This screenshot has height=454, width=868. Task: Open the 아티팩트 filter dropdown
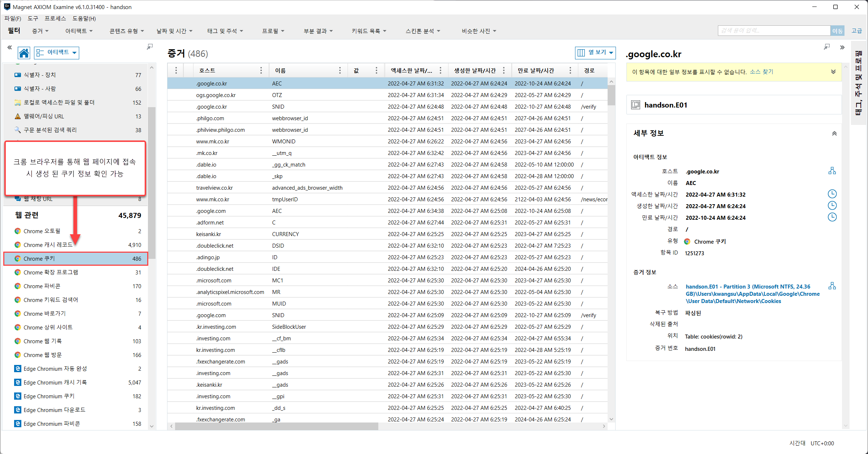(79, 31)
